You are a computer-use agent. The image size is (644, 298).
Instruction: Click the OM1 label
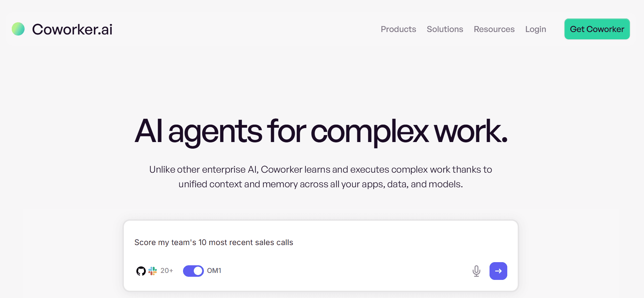[x=214, y=270]
